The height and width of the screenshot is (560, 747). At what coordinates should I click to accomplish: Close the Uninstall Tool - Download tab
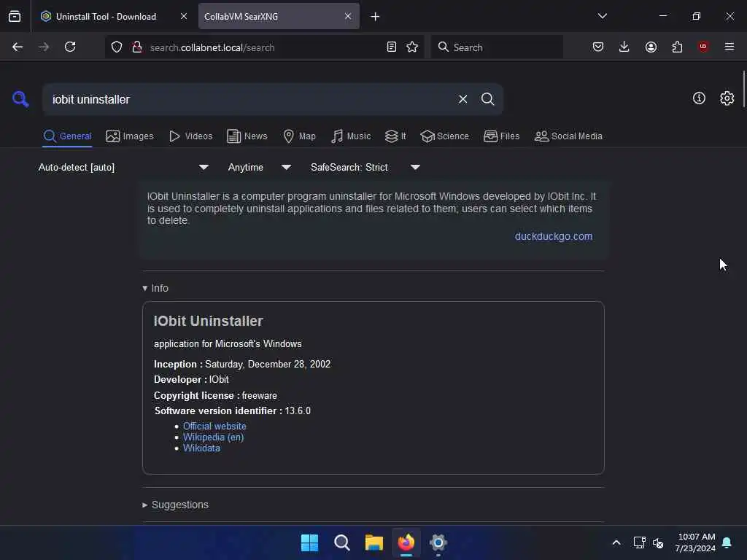[x=183, y=16]
